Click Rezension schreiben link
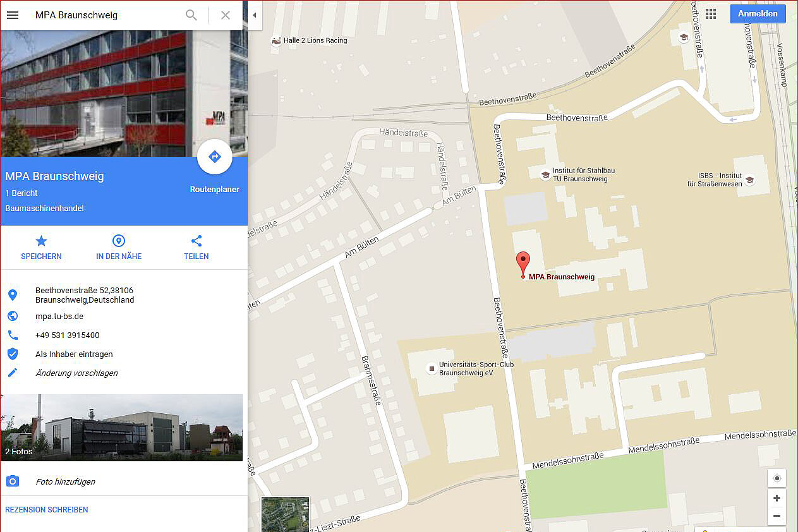The height and width of the screenshot is (532, 798). tap(47, 510)
